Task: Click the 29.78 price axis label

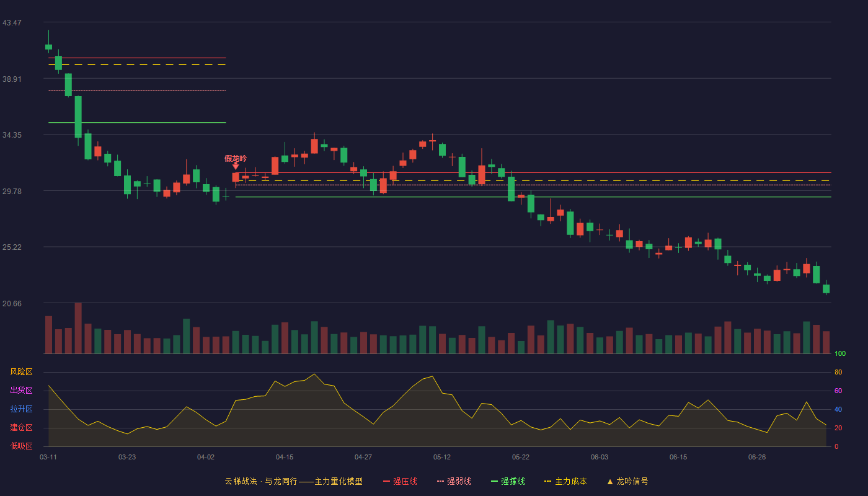Action: coord(12,192)
